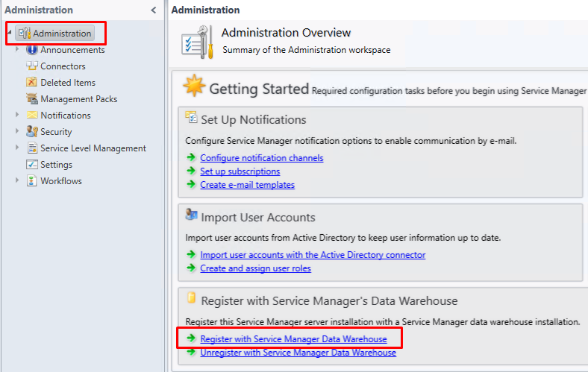Click the Import User Accounts section icon
Image resolution: width=588 pixels, height=372 pixels.
click(191, 215)
